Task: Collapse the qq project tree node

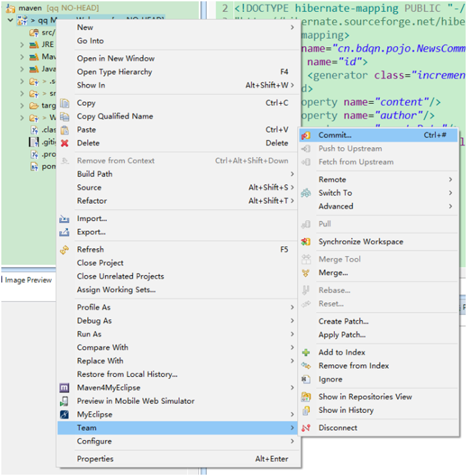Action: (11, 21)
